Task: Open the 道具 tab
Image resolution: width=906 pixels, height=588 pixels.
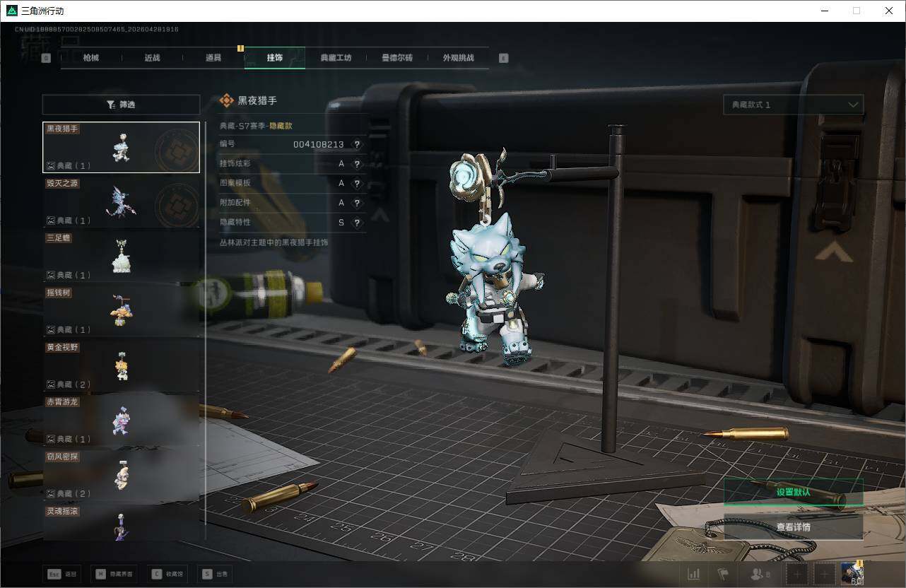Action: click(213, 58)
